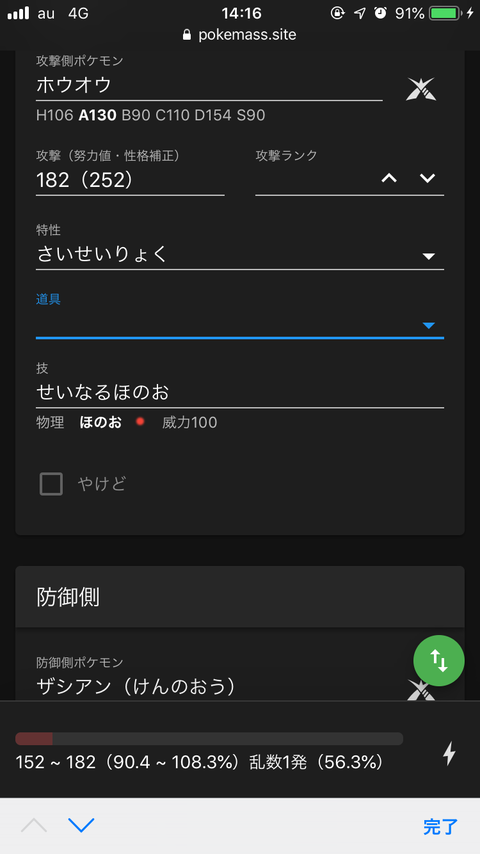Edit the 防御側ポケモン ザシアン field
This screenshot has height=854, width=480.
coord(218,687)
